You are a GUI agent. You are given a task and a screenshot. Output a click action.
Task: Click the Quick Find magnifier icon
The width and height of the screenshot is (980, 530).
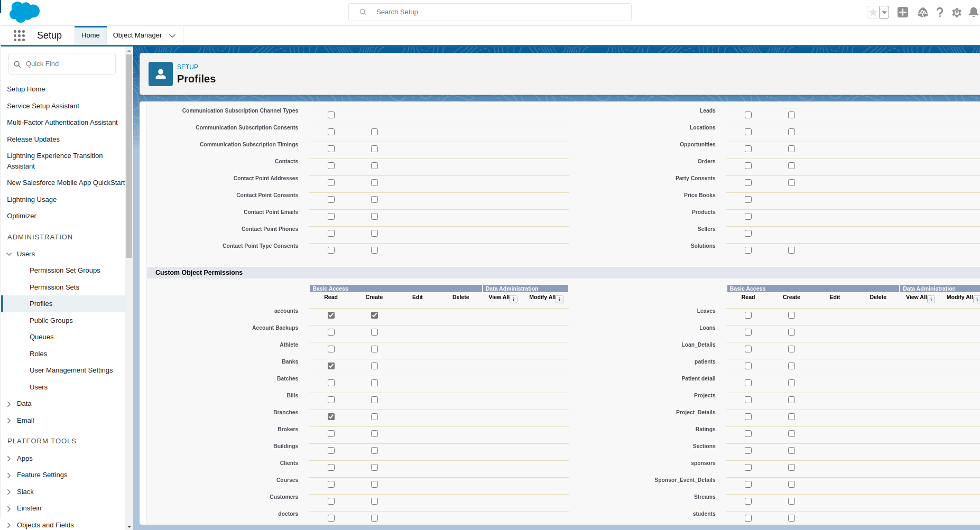click(x=17, y=64)
